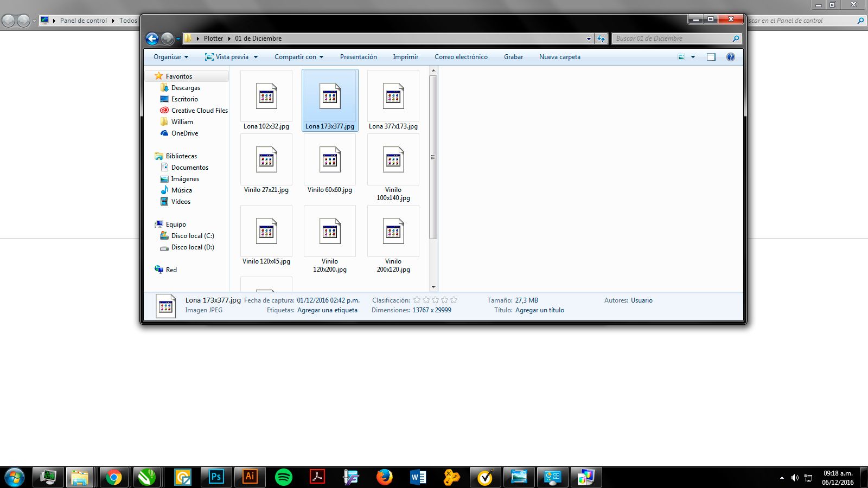Expand the Organizar dropdown menu
This screenshot has height=488, width=868.
click(171, 57)
